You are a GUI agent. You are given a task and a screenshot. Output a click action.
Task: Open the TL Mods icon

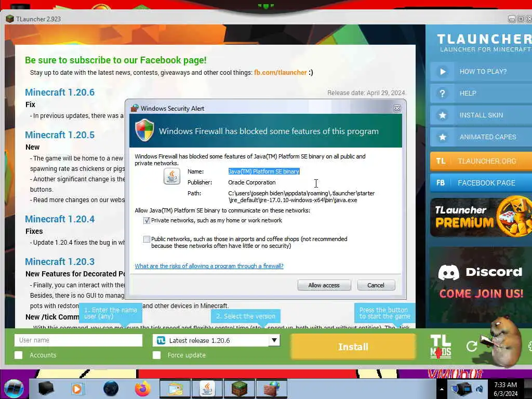(x=441, y=347)
